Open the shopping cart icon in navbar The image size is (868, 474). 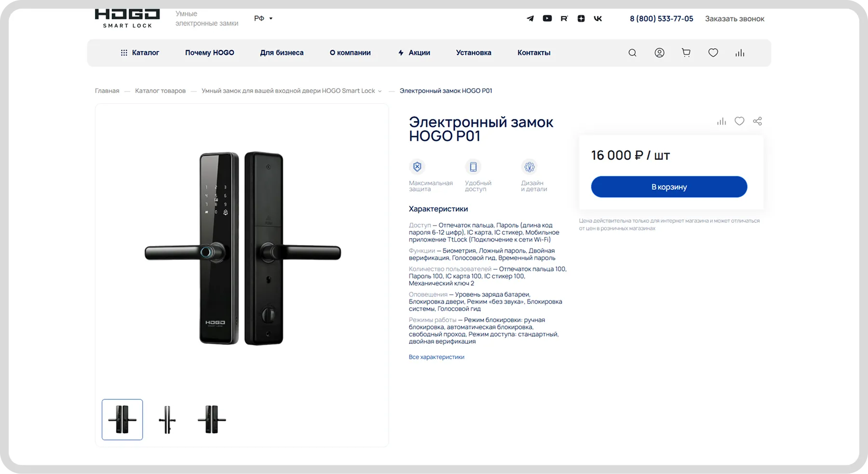(686, 53)
